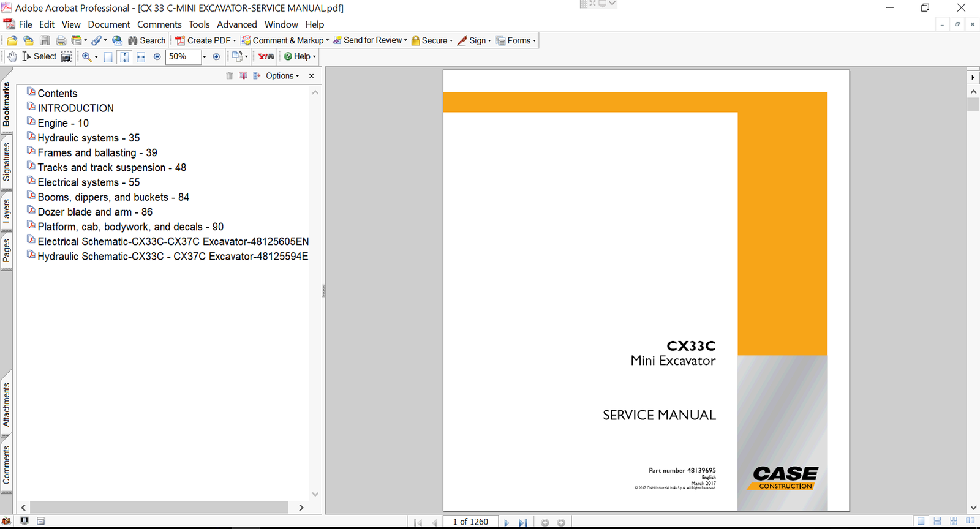Open the Hydraulic systems - 35 bookmark

(88, 138)
